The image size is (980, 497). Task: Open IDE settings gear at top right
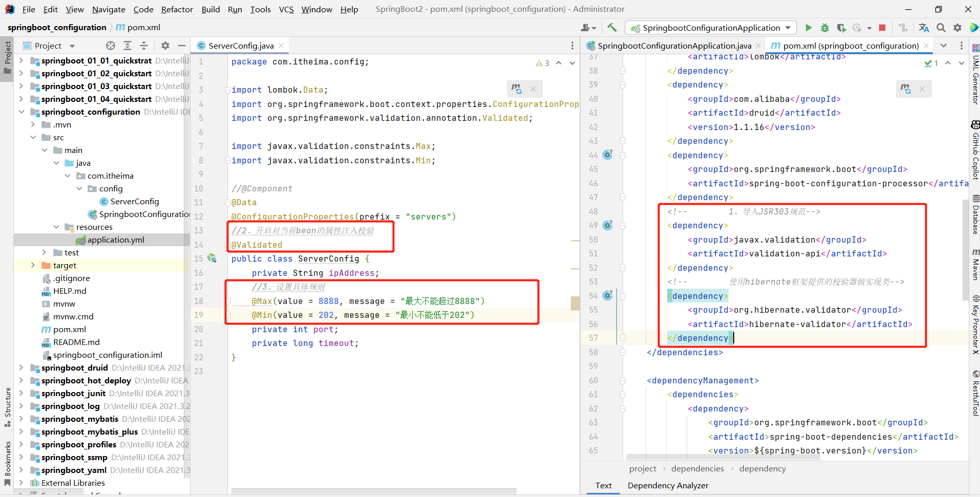click(x=957, y=28)
